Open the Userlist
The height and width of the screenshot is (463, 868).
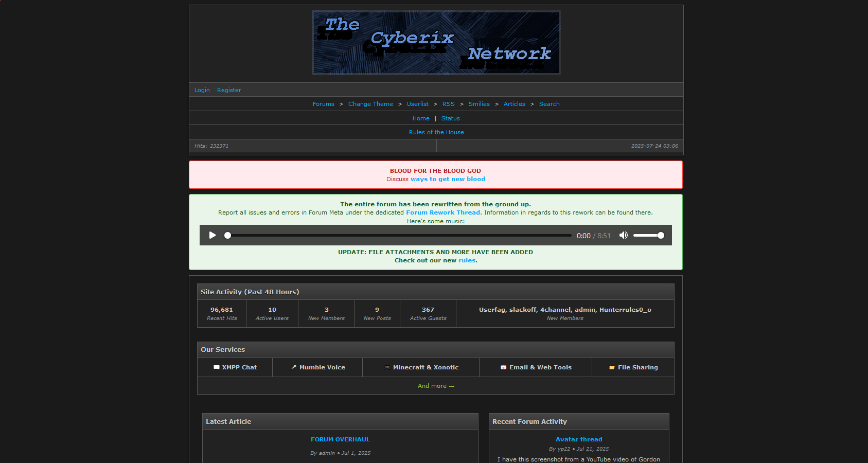coord(418,104)
